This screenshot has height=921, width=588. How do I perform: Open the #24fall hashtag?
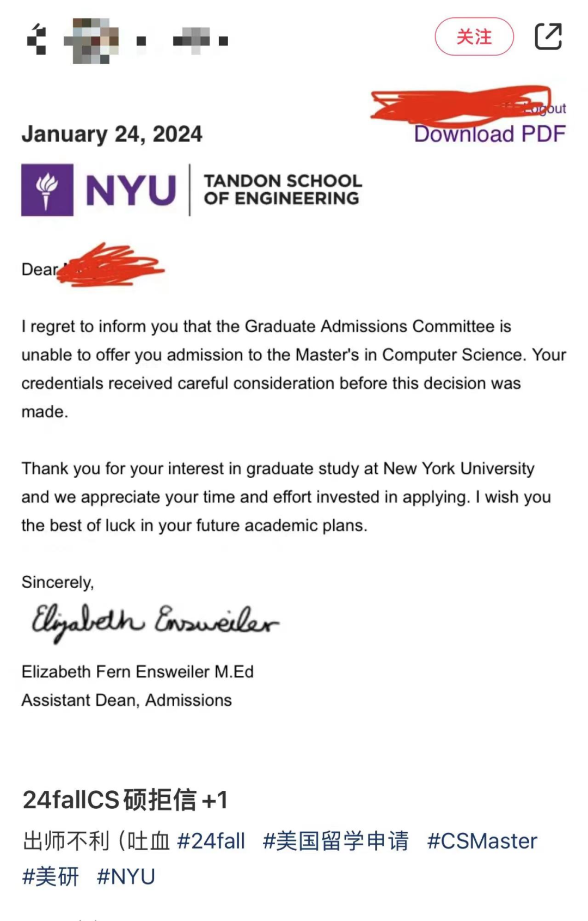211,841
